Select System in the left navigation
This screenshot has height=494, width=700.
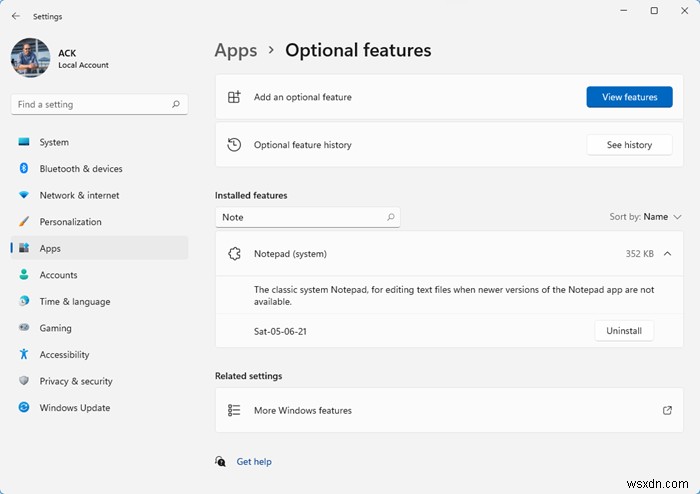pyautogui.click(x=54, y=143)
